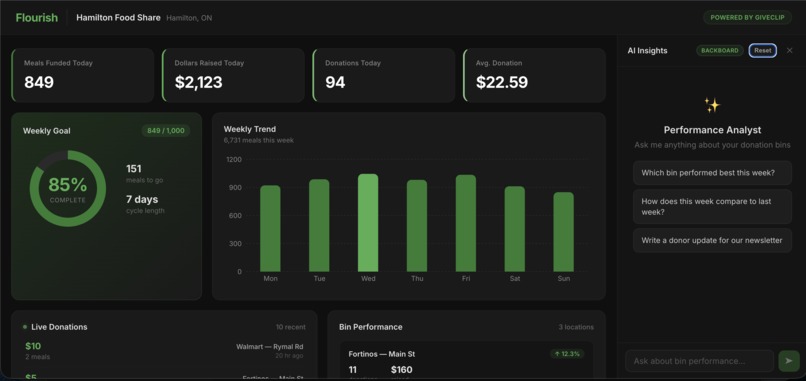Viewport: 806px width, 381px height.
Task: Open the Meals Funded Today card
Action: pos(83,75)
